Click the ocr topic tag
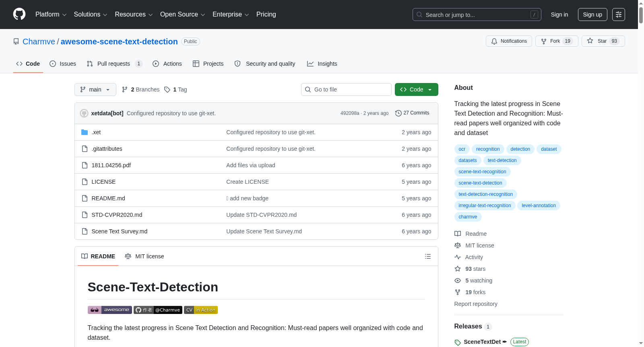 [x=462, y=149]
